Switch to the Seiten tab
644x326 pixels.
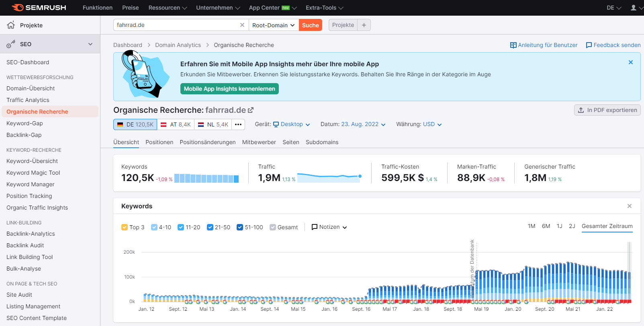coord(291,142)
